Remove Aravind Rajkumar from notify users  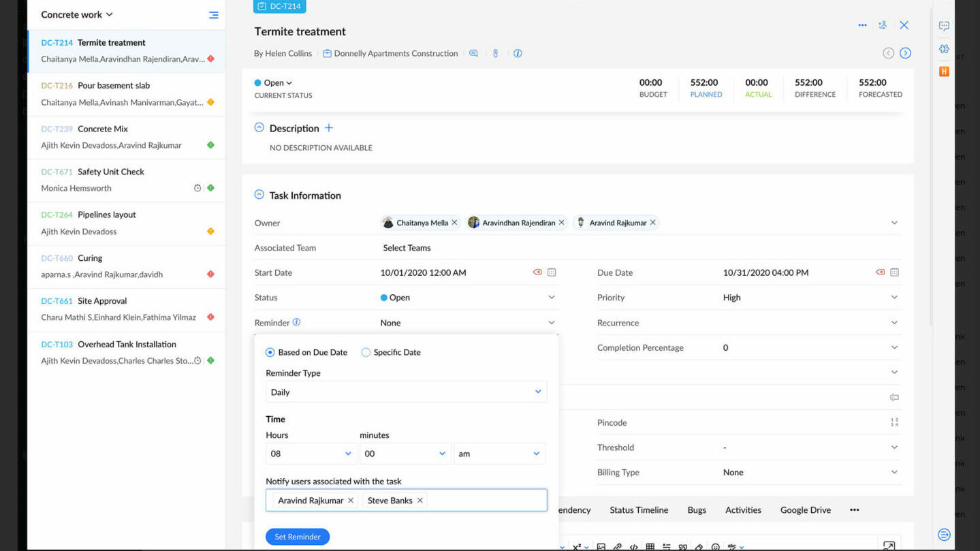click(x=351, y=501)
